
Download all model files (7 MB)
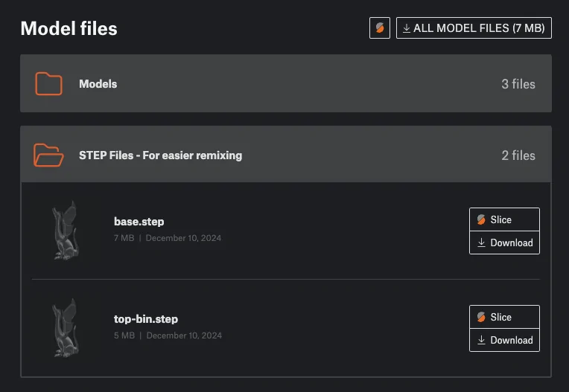coord(474,28)
